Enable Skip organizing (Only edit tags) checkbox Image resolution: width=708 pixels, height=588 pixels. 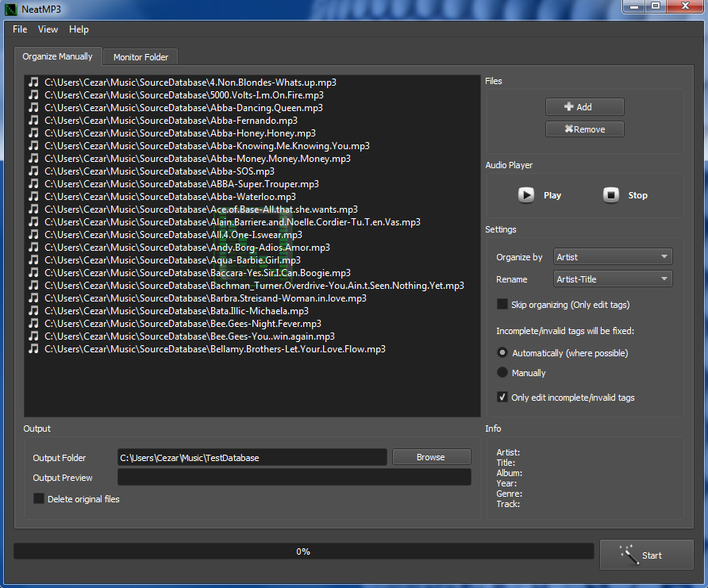pyautogui.click(x=502, y=304)
